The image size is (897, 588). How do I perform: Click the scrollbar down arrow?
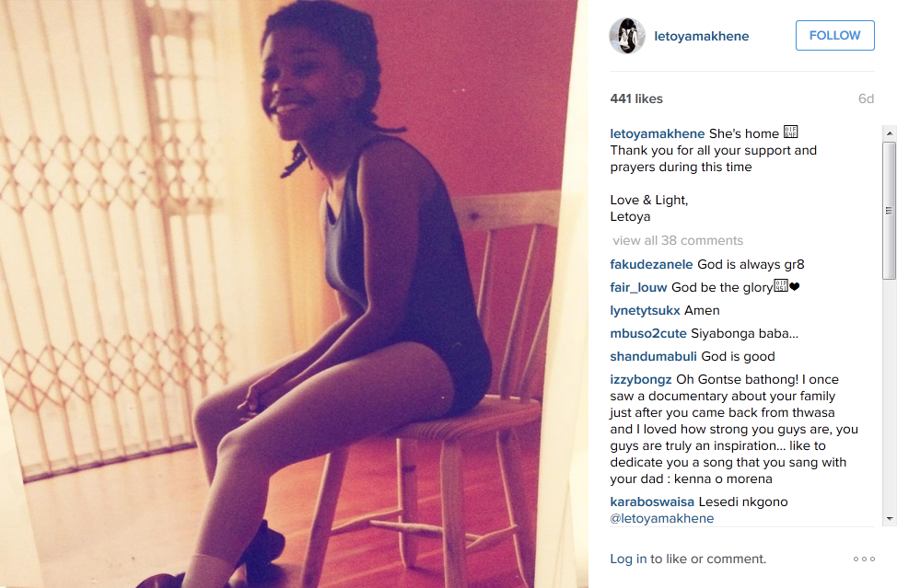889,519
